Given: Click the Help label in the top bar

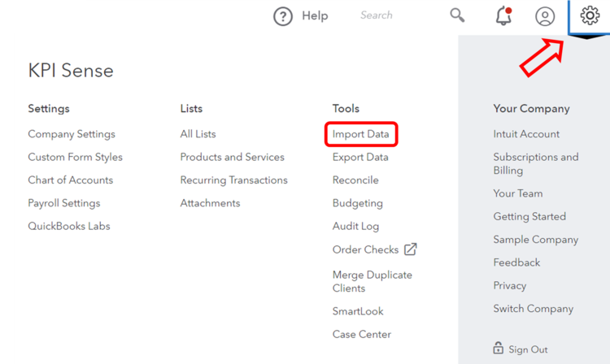Looking at the screenshot, I should pos(315,15).
